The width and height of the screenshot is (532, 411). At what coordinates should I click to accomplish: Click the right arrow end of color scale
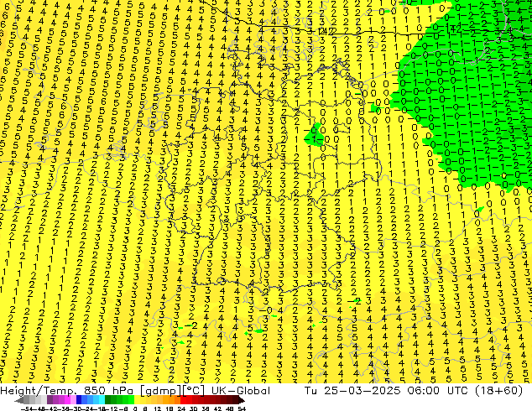click(242, 400)
